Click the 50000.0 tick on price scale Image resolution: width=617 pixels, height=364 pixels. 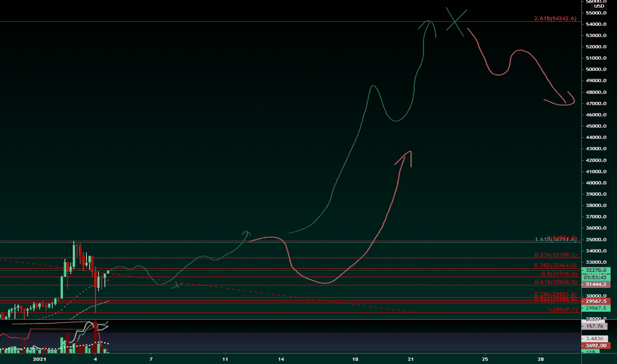[596, 69]
